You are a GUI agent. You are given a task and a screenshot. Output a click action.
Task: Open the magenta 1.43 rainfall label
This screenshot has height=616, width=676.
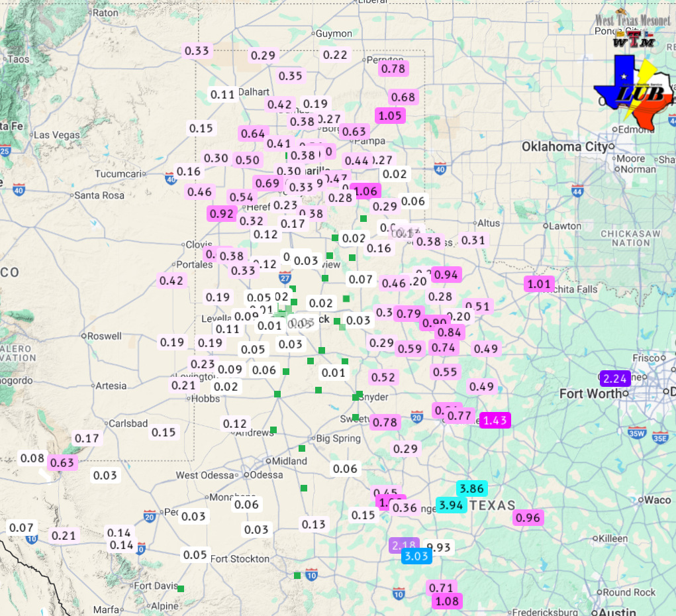[495, 420]
